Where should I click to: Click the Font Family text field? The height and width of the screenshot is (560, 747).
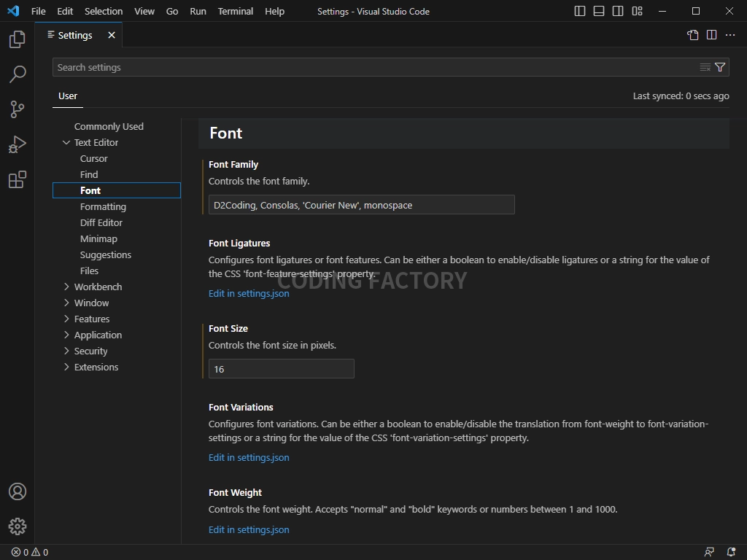pos(362,205)
